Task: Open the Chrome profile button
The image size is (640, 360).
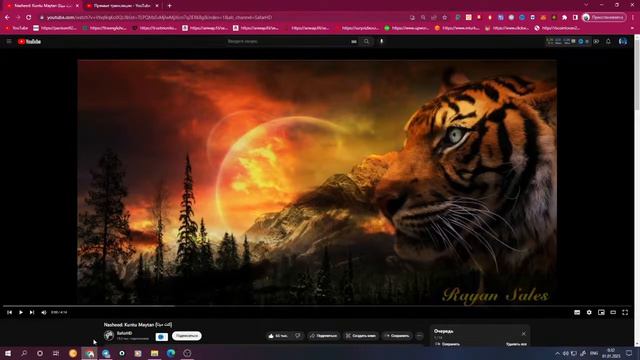Action: click(604, 17)
